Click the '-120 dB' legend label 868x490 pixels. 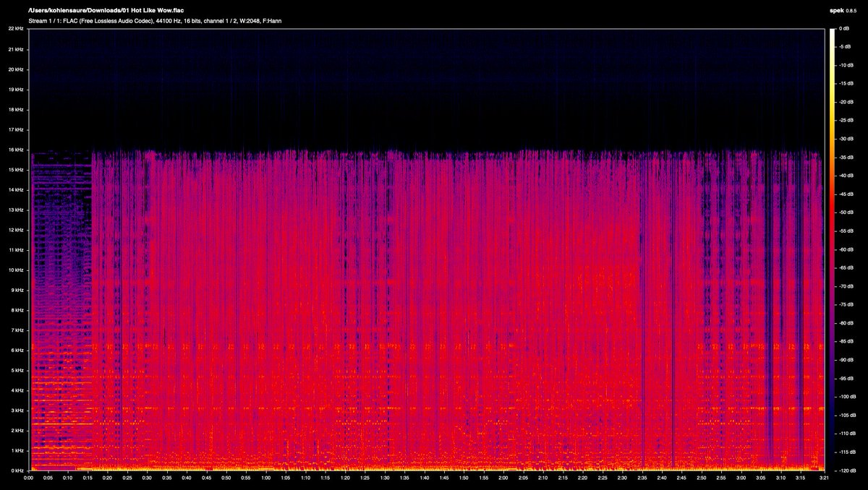point(848,470)
